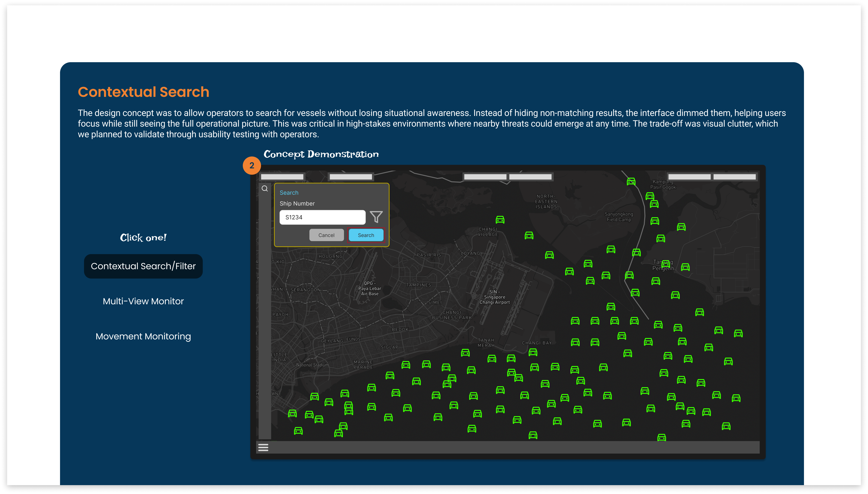Open the hamburger menu icon in bottom bar
This screenshot has width=868, height=494.
click(x=263, y=448)
